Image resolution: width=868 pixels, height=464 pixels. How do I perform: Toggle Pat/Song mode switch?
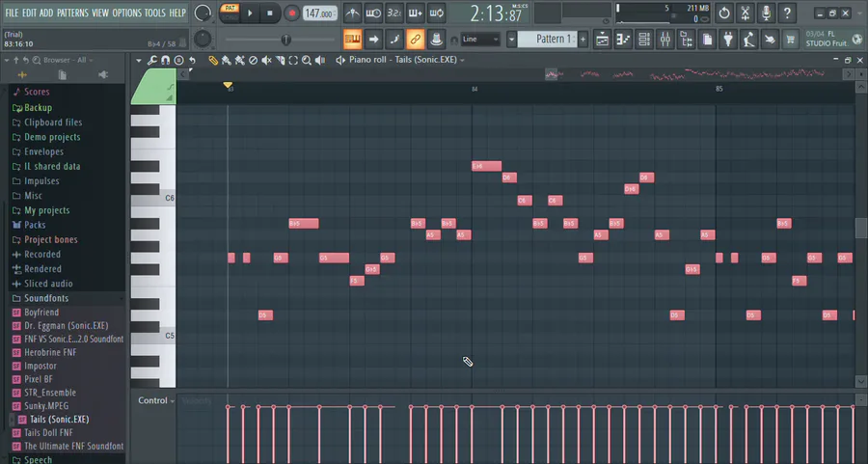tap(230, 13)
